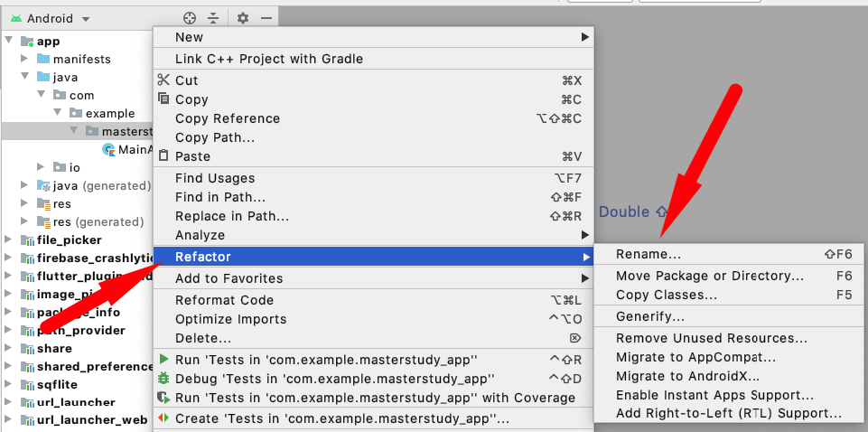Hide the project panel with minus icon
Image resolution: width=868 pixels, height=432 pixels.
point(266,18)
